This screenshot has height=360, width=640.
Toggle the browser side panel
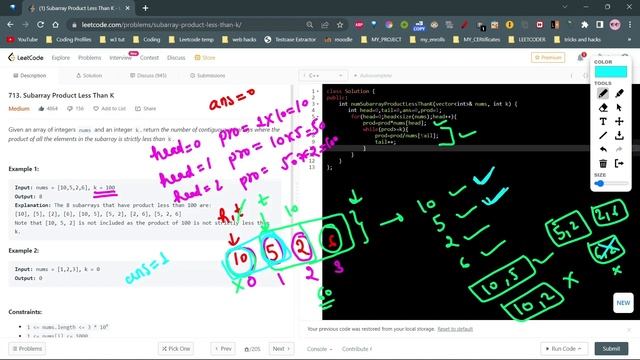(x=600, y=25)
